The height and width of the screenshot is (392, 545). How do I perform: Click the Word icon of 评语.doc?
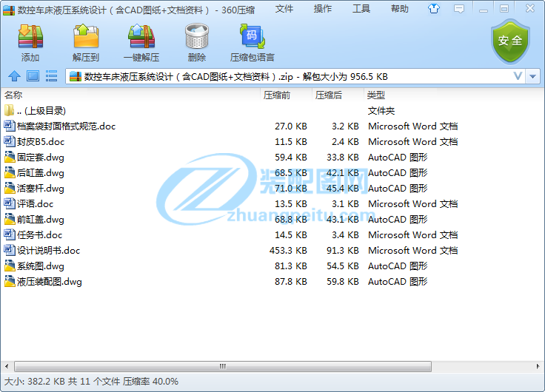pyautogui.click(x=10, y=203)
